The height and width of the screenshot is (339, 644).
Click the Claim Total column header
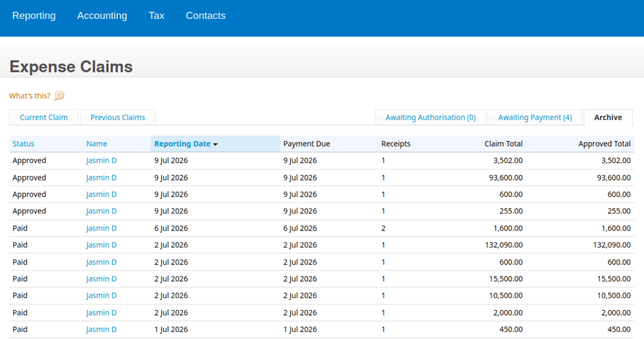[x=504, y=144]
